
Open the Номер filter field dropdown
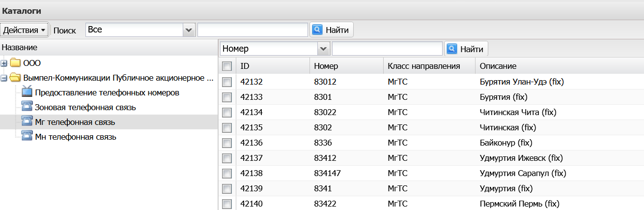tap(323, 49)
